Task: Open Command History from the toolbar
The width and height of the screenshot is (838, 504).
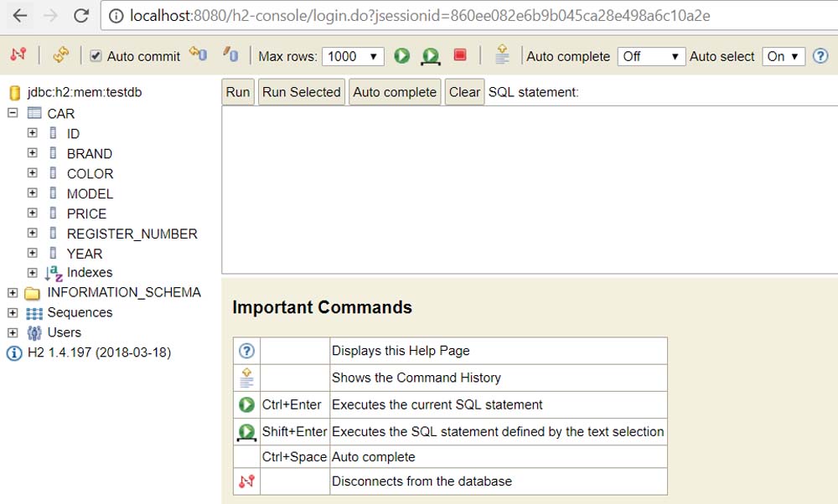Action: tap(502, 55)
